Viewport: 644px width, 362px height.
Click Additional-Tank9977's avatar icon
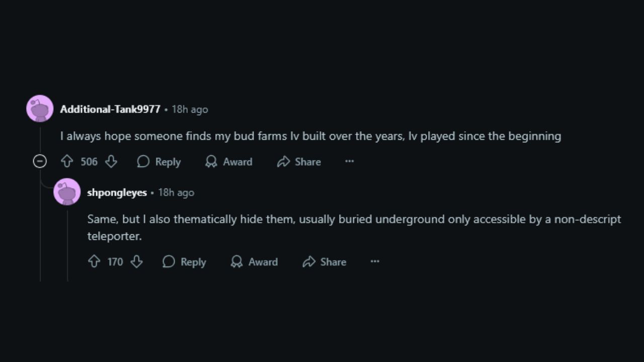[40, 109]
